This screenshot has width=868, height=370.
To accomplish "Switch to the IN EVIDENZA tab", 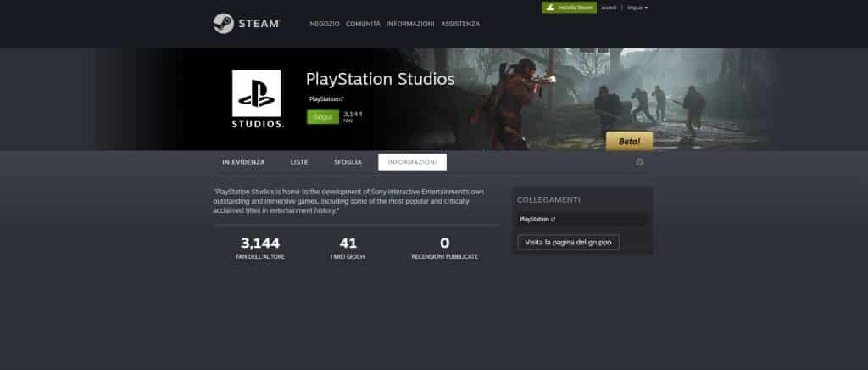I will pos(243,162).
